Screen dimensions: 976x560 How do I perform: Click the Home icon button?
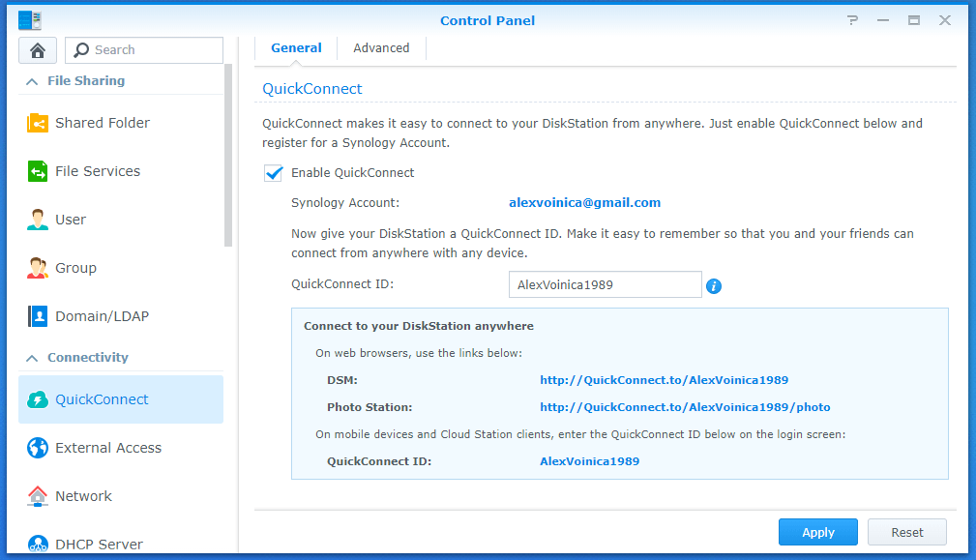[38, 50]
